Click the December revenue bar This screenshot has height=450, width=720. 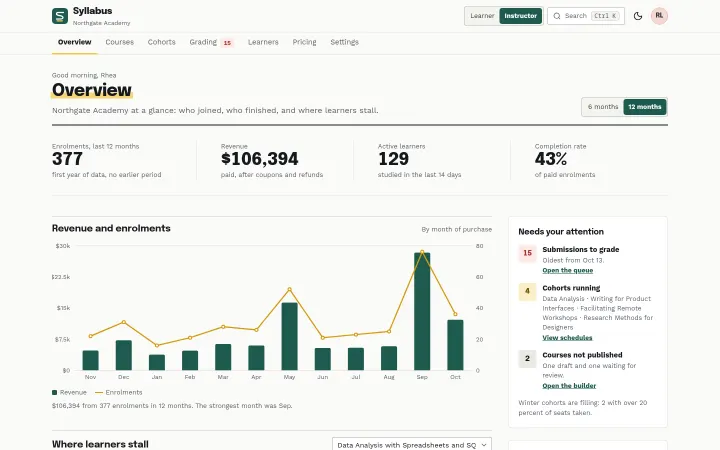click(x=124, y=355)
